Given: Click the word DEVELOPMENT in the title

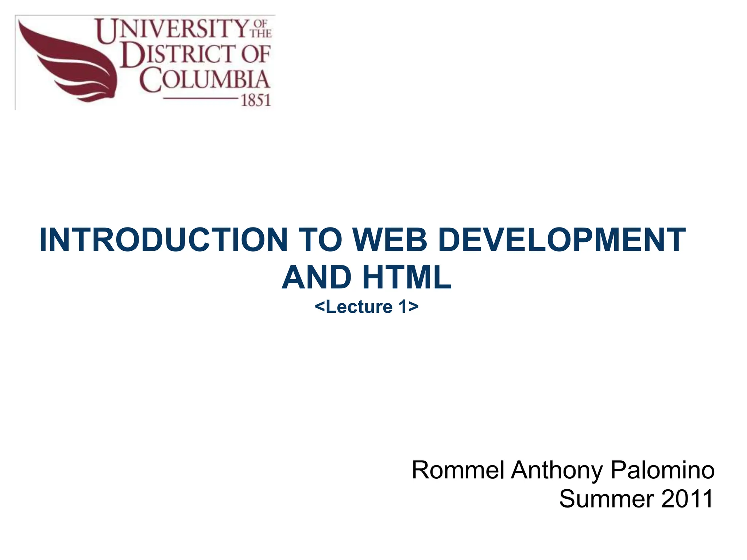Looking at the screenshot, I should pyautogui.click(x=562, y=240).
